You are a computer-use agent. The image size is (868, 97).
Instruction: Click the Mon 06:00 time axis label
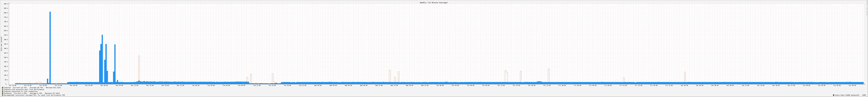point(104,85)
